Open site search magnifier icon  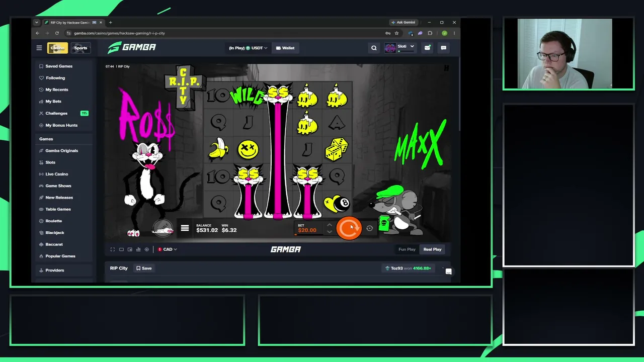(374, 48)
